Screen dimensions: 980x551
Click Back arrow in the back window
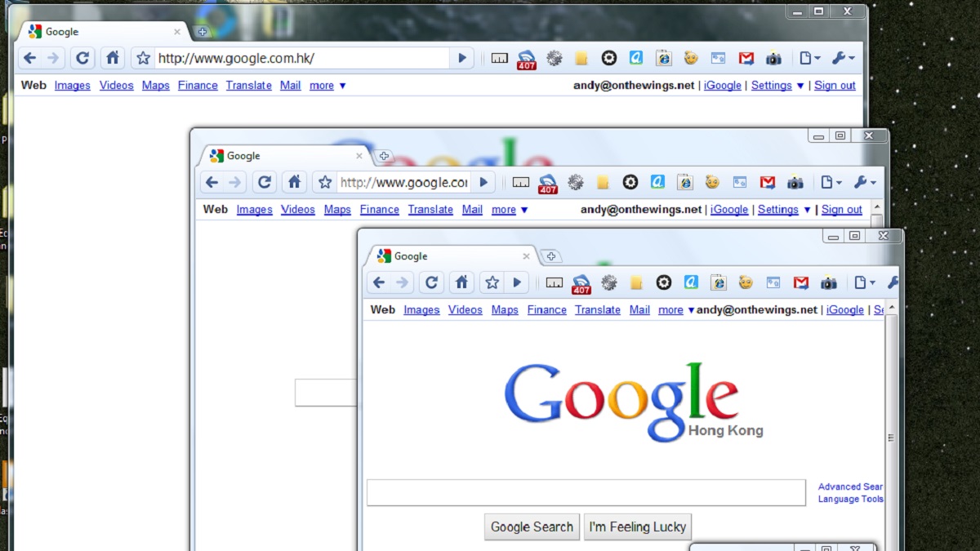(30, 58)
